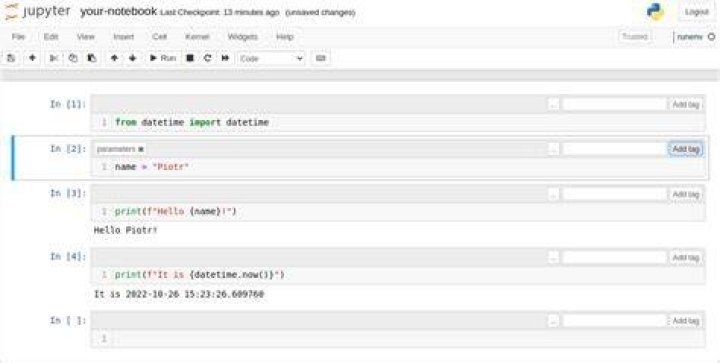Click Add tag button on cell 2
Viewport: 720px width, 363px height.
(686, 149)
